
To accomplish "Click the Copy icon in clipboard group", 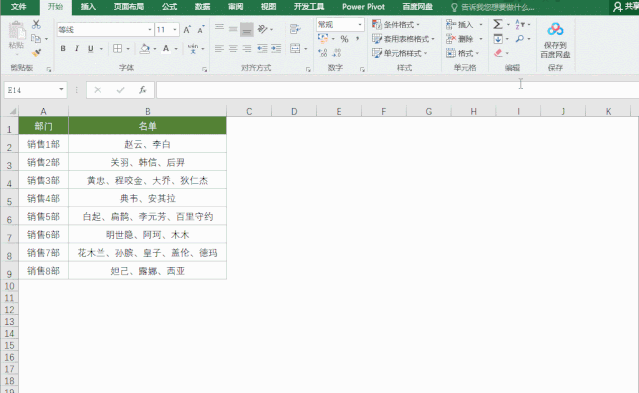I will point(36,39).
